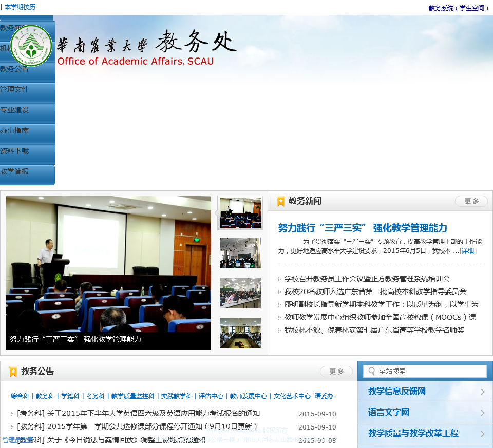Open news 我校20名教师入选广东省第二批高校本科教学指导委员会
This screenshot has height=448, width=493.
click(x=375, y=291)
